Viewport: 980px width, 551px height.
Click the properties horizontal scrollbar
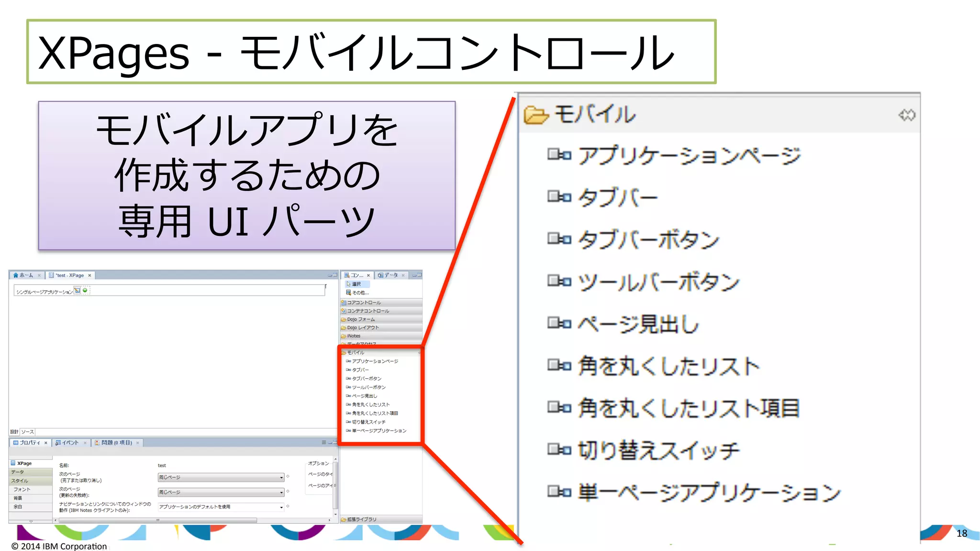191,520
